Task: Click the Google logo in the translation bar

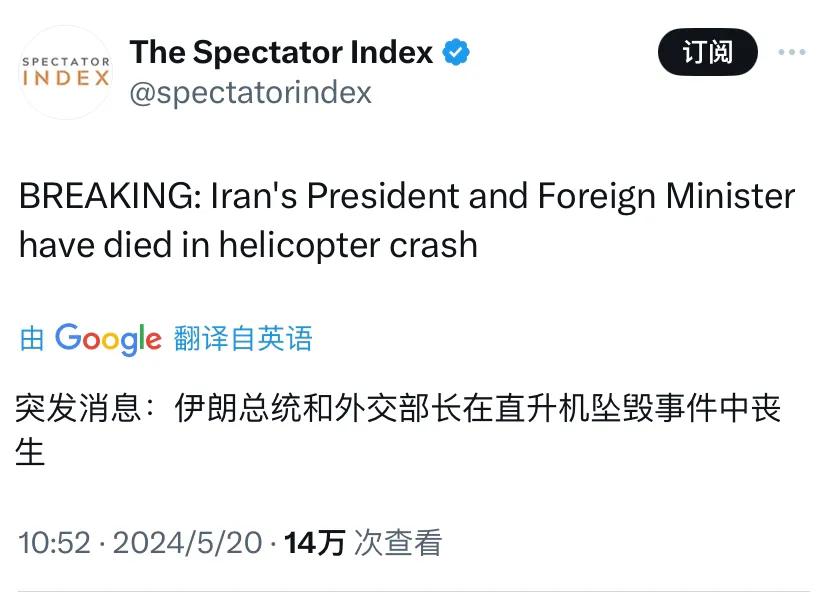Action: click(x=106, y=339)
